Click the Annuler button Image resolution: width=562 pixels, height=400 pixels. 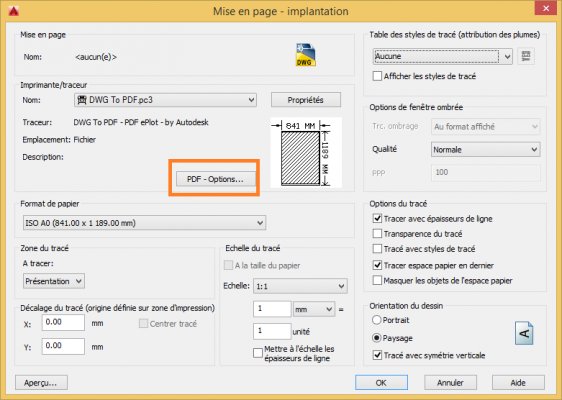(x=451, y=383)
